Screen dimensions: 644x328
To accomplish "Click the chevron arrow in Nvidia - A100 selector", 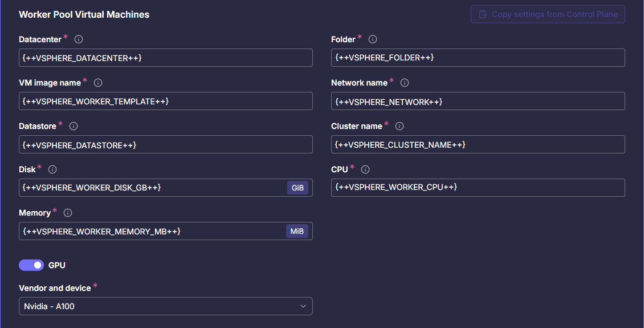I will (303, 306).
